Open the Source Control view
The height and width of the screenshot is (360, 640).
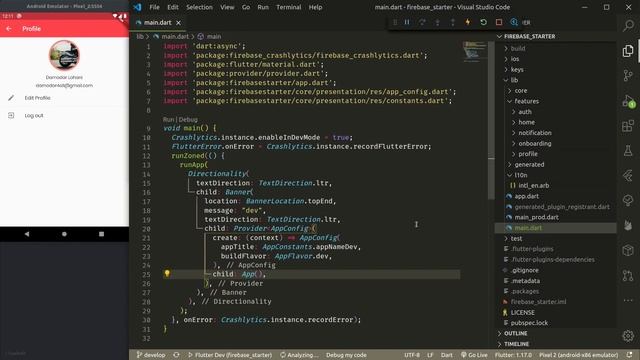[x=628, y=76]
